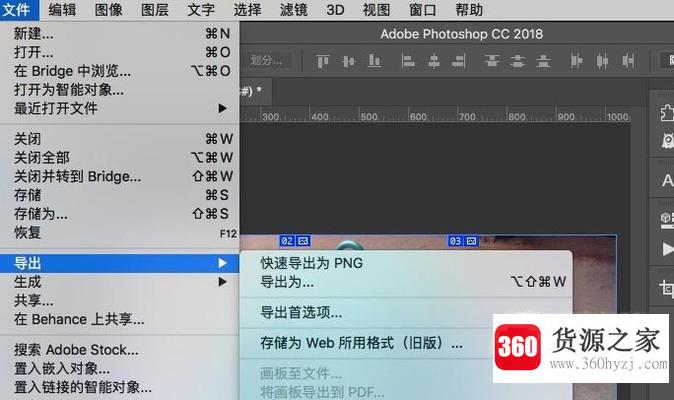Choose 置入嵌入对象...
This screenshot has width=674, height=400.
point(119,368)
